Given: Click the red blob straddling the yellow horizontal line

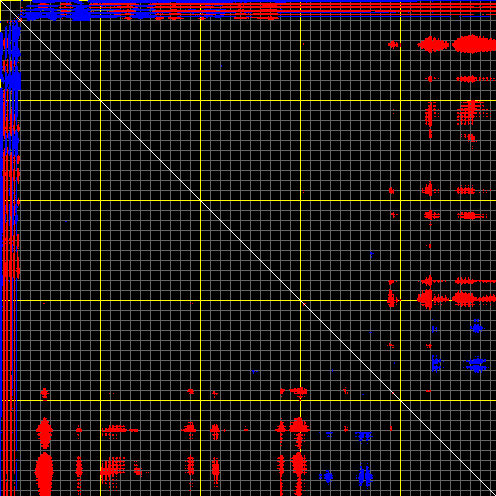Looking at the screenshot, I should (392, 298).
